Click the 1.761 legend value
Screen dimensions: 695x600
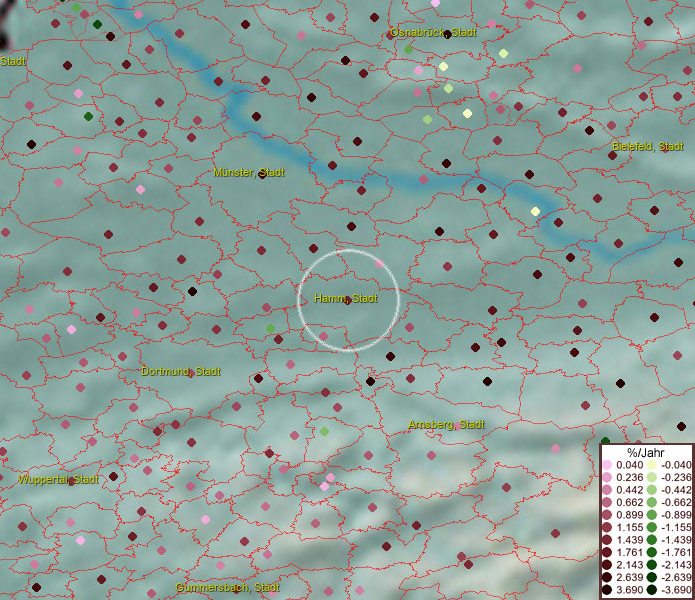point(629,552)
